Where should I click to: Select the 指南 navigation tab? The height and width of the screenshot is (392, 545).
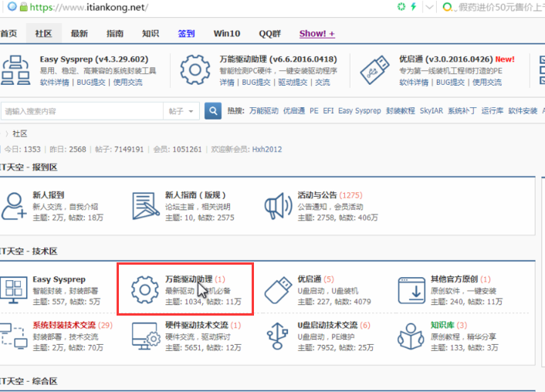[x=115, y=33]
